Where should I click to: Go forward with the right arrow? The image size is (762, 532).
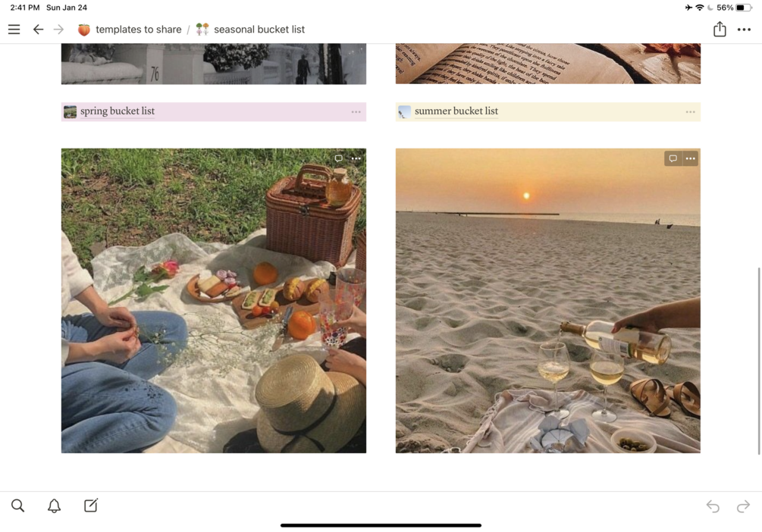59,30
